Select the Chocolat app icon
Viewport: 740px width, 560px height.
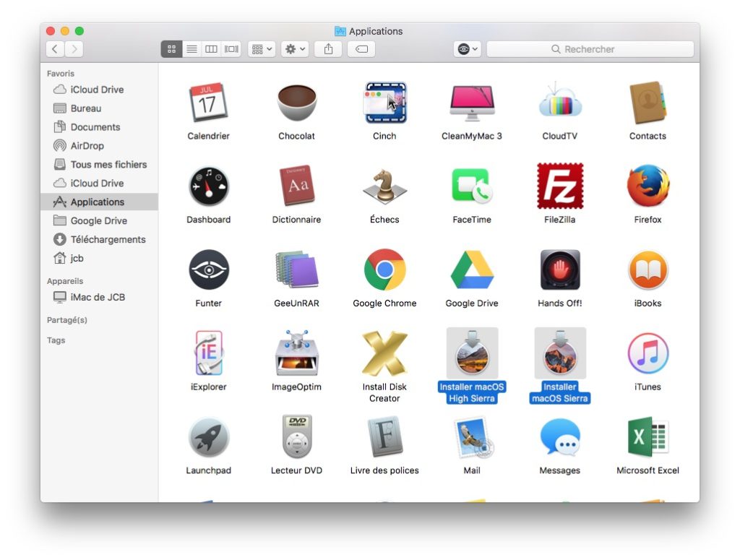[296, 103]
